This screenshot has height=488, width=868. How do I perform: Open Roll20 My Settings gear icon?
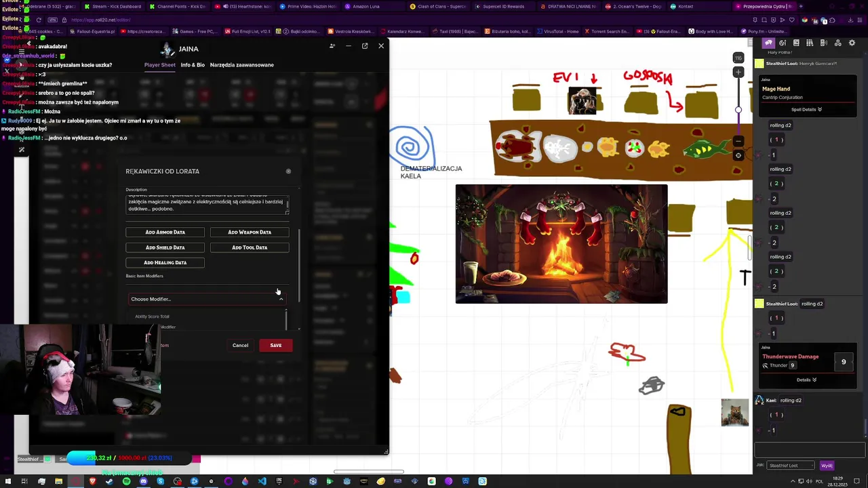coord(852,43)
